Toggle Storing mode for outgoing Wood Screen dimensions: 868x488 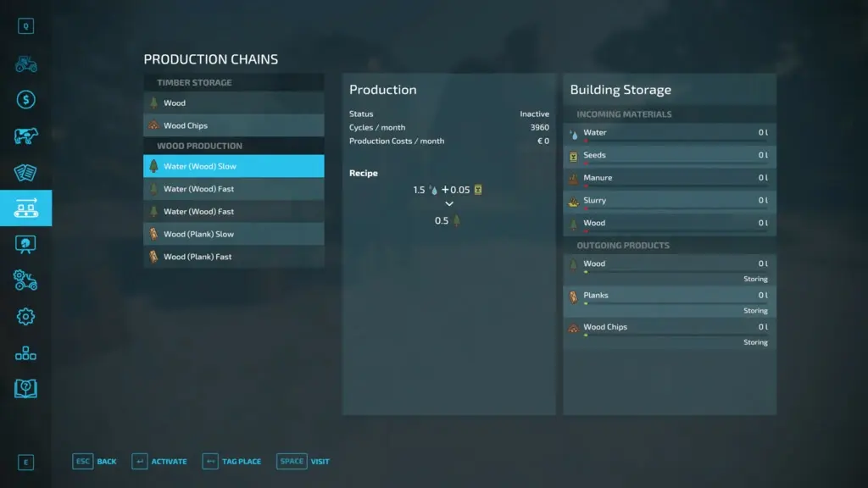[754, 279]
